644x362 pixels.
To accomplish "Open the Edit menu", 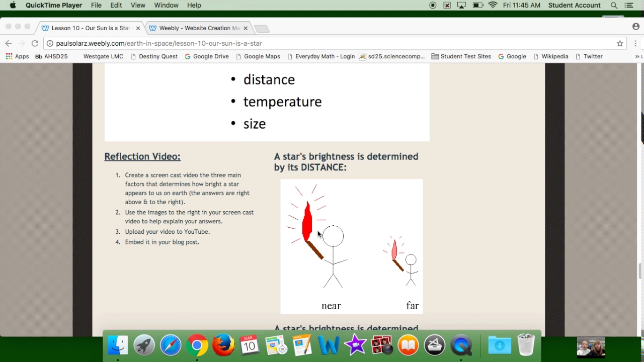I will [x=116, y=5].
